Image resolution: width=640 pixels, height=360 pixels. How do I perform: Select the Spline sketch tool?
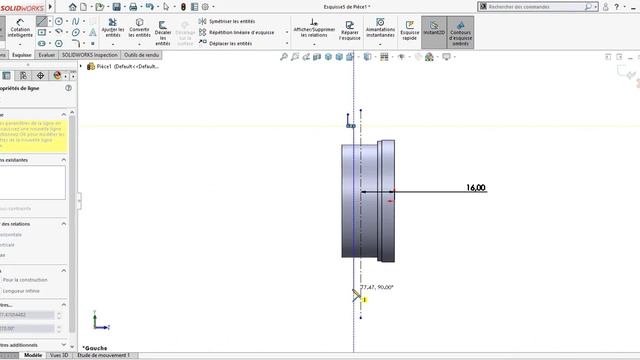(x=76, y=21)
